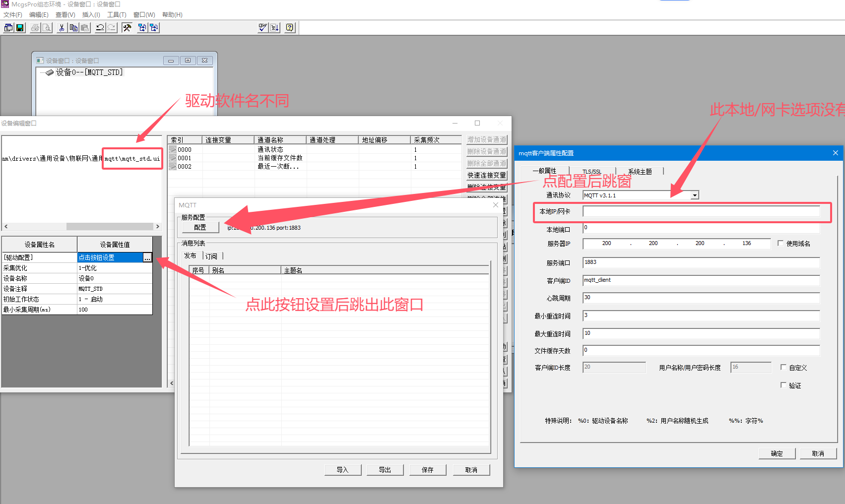Click the checkmark verify icon in toolbar
845x504 pixels.
point(263,28)
